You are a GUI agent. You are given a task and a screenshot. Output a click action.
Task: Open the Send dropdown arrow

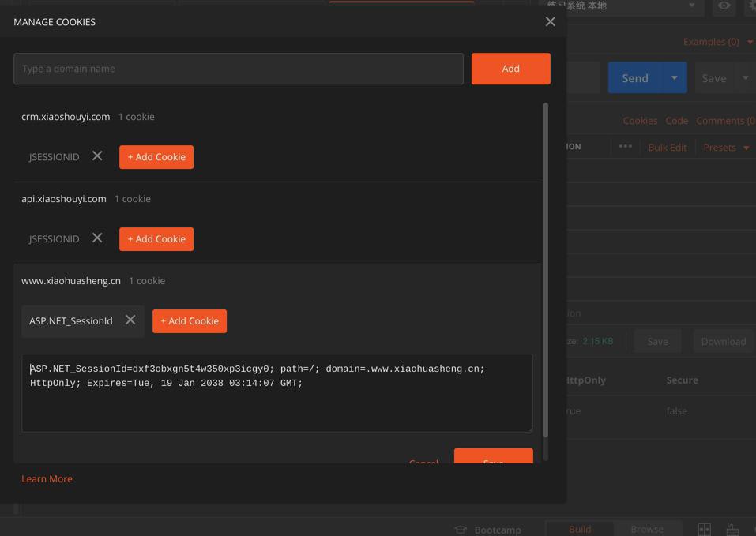pyautogui.click(x=675, y=78)
